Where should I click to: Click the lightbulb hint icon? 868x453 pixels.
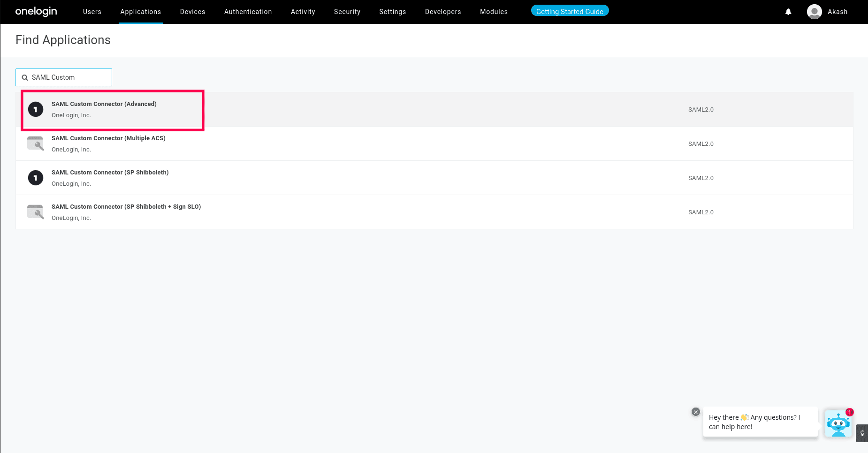click(x=862, y=433)
